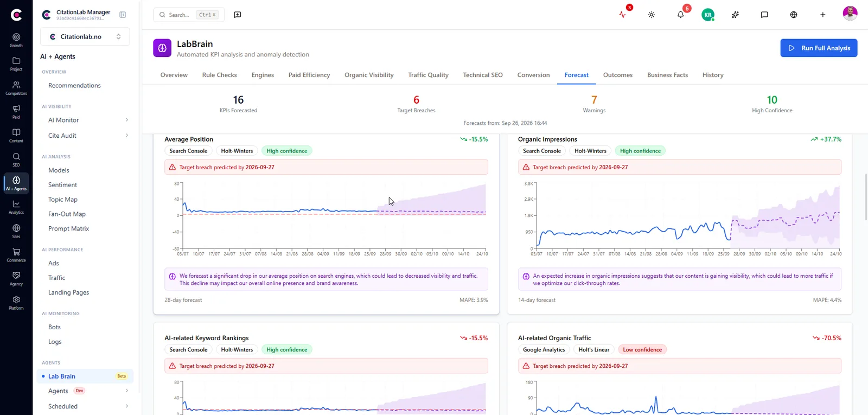Expand the Cite Audit submenu

tap(127, 136)
